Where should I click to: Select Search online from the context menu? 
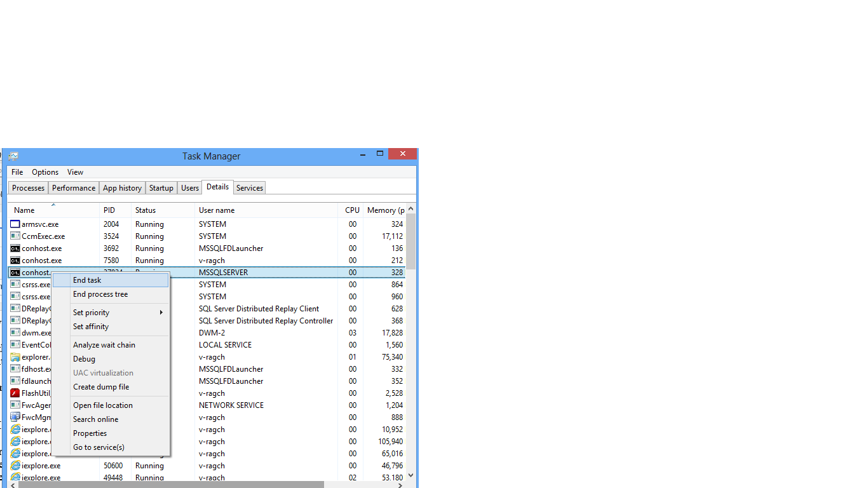pos(111,419)
